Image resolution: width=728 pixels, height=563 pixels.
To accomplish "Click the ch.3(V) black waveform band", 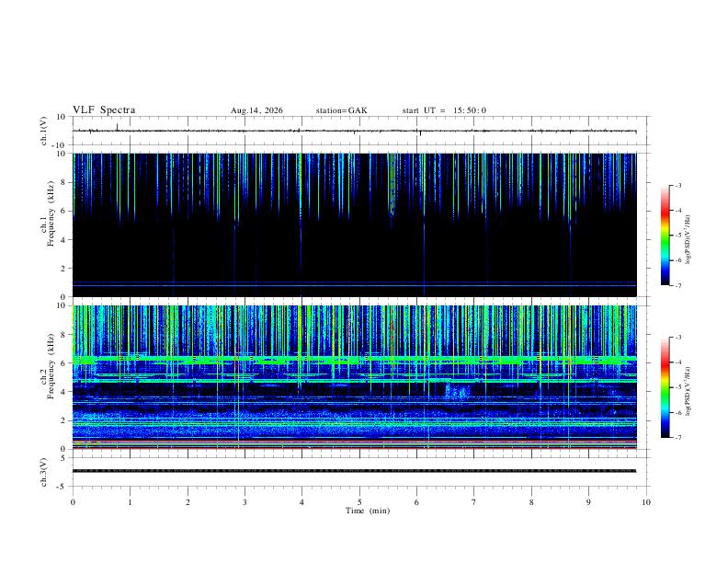I will pyautogui.click(x=354, y=471).
